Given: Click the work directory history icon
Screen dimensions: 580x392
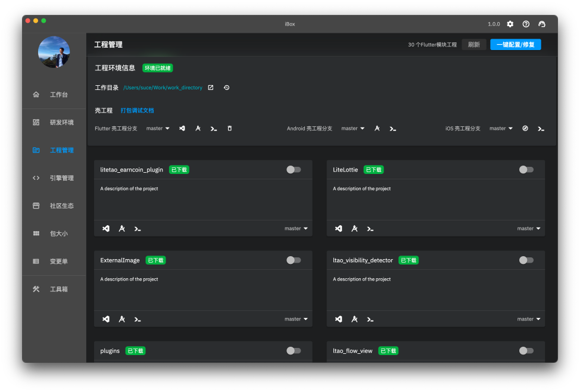Looking at the screenshot, I should (x=226, y=88).
